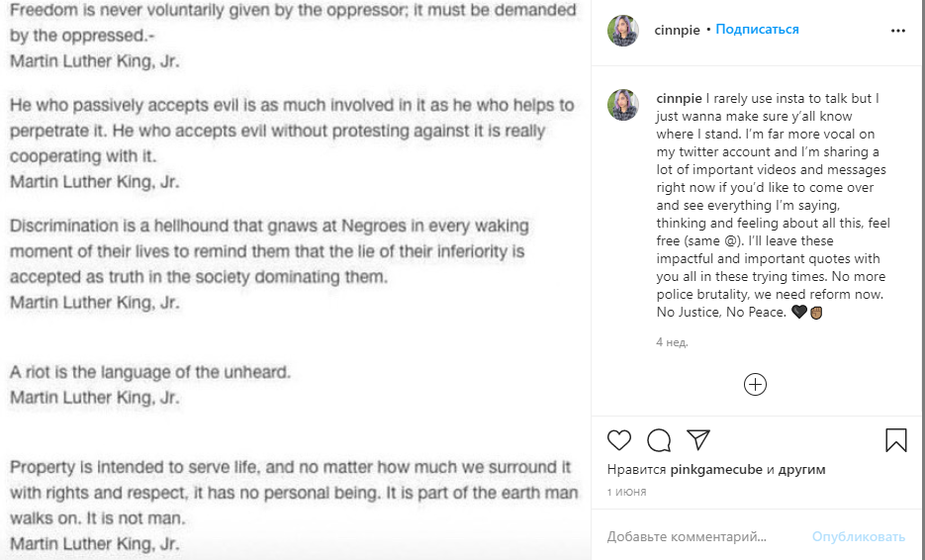Share the post via paper plane icon

coord(698,440)
